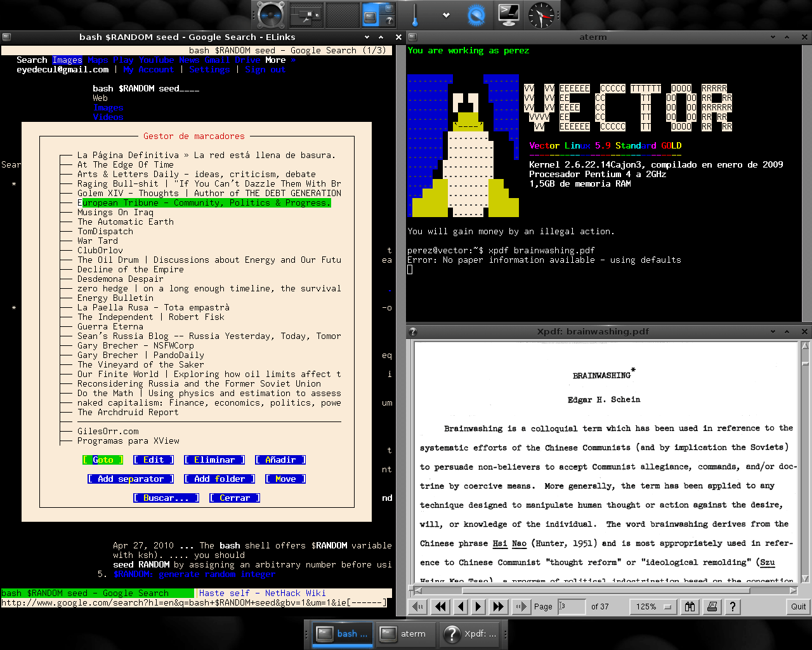The image size is (812, 650).
Task: Click the scroll-down arrow in Xpdf
Action: (x=805, y=579)
